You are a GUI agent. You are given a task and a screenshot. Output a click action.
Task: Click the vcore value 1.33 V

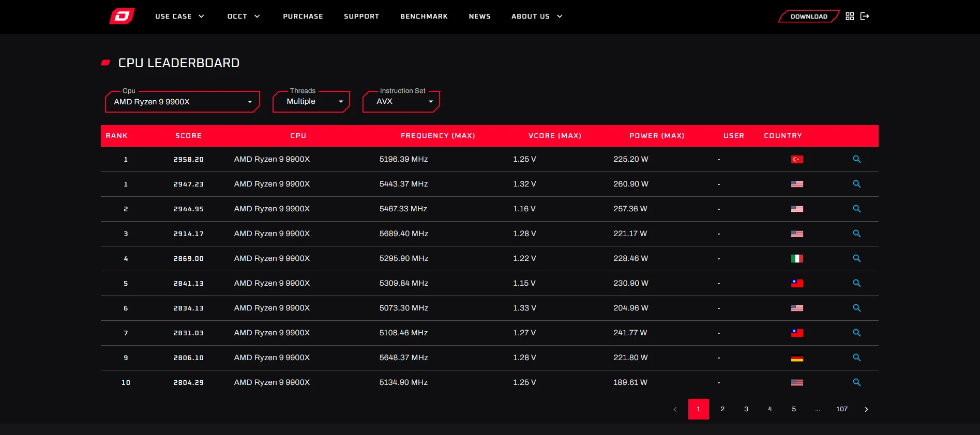point(524,308)
